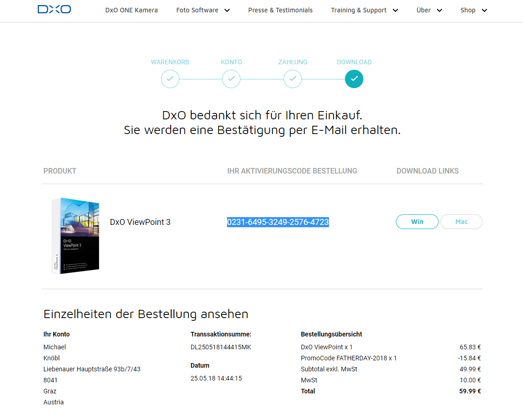Click the Total label
Screen dimensions: 523x420
click(308, 391)
